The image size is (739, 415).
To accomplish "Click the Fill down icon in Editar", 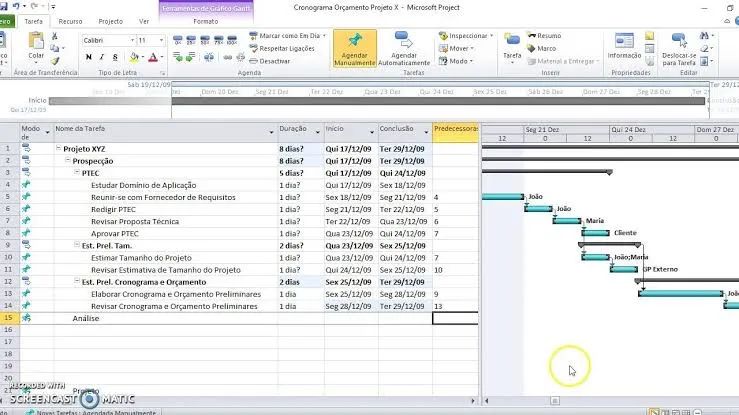I will click(x=705, y=61).
